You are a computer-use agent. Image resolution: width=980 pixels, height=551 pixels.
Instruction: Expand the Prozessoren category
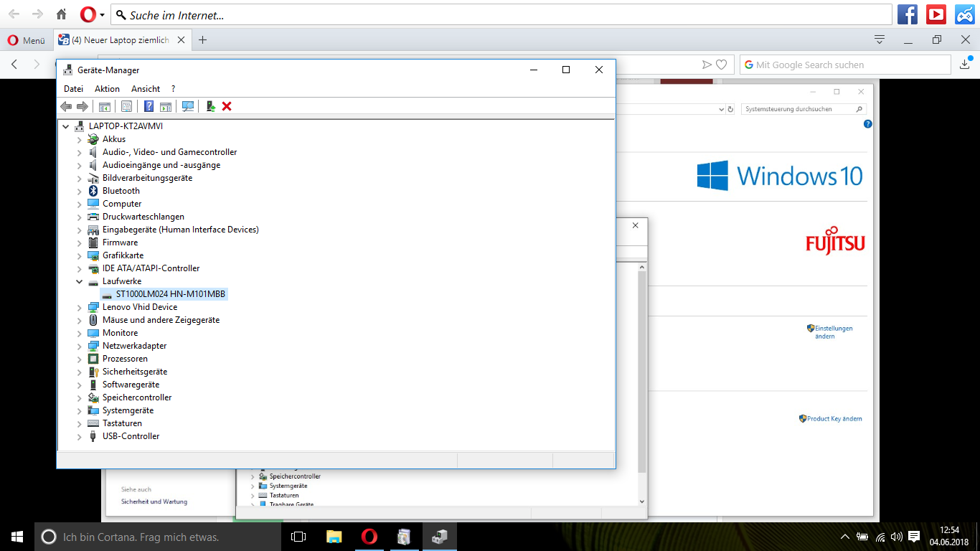pyautogui.click(x=80, y=359)
